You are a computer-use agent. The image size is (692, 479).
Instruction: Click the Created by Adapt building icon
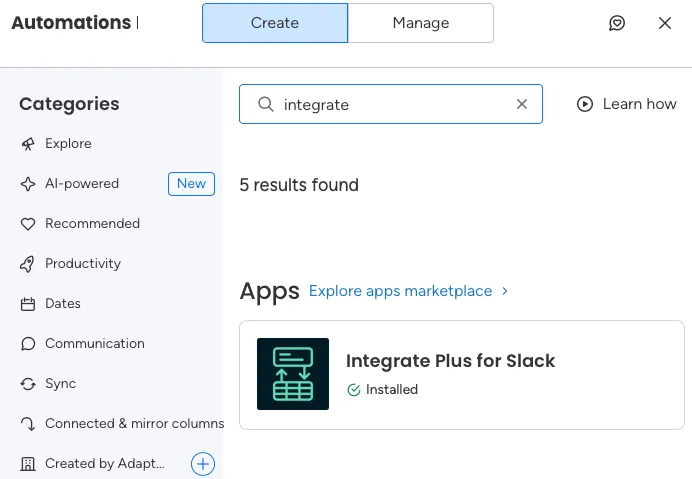point(28,464)
